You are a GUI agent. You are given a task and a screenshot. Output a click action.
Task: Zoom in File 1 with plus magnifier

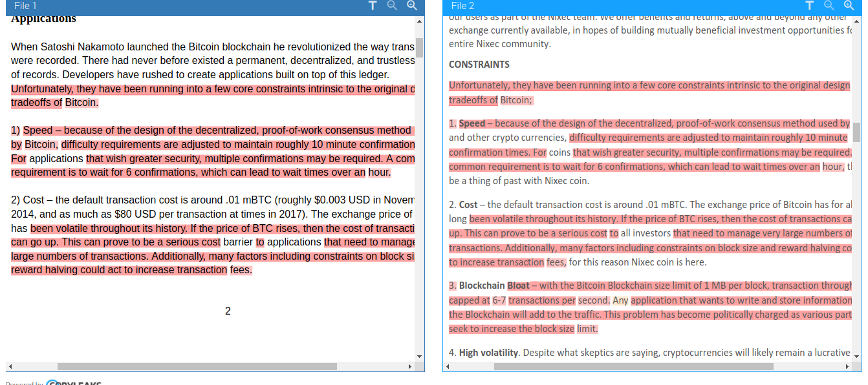(412, 5)
